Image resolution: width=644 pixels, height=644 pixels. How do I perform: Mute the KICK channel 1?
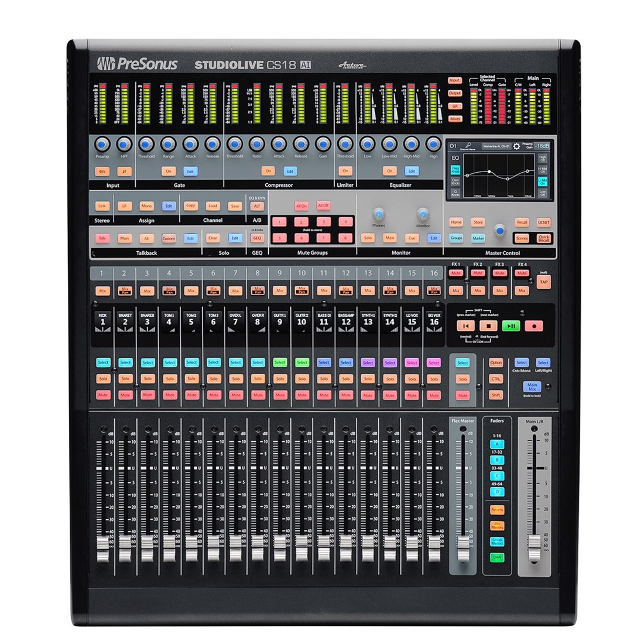point(102,395)
